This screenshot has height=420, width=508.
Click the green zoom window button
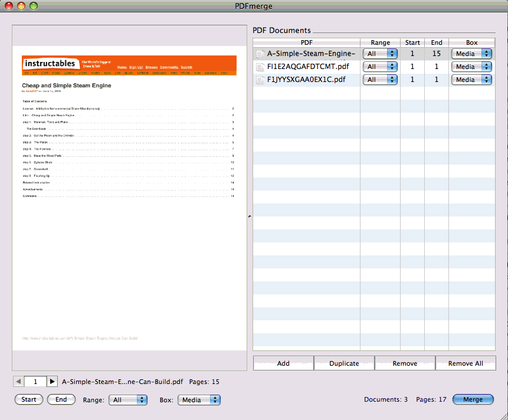[34, 6]
